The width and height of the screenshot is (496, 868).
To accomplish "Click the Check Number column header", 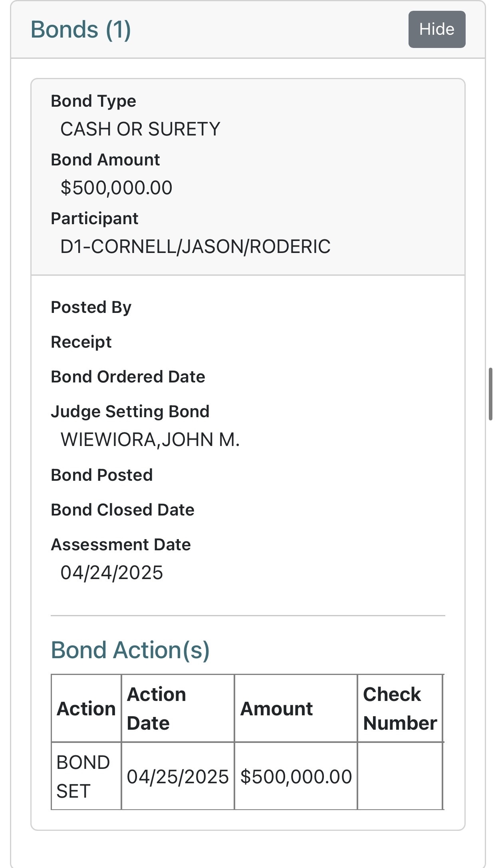I will (x=400, y=709).
